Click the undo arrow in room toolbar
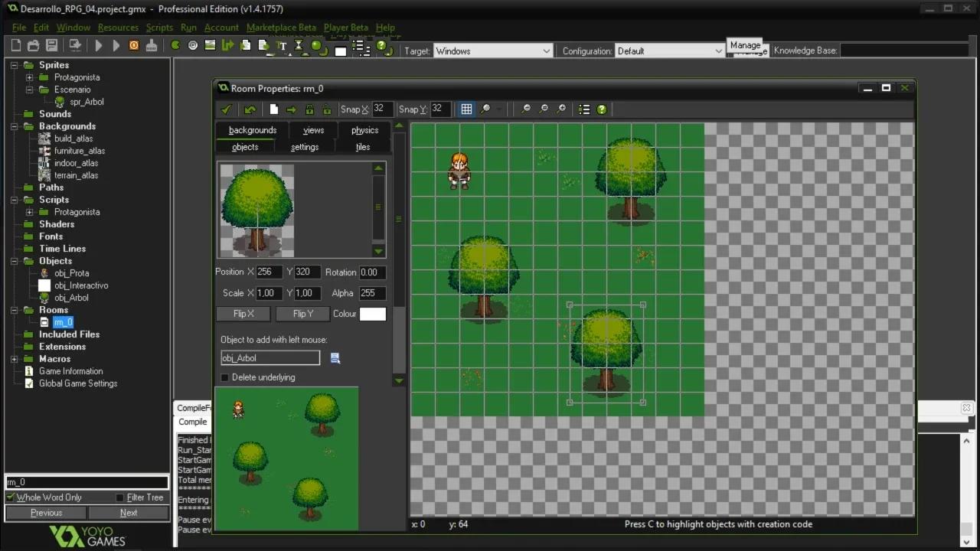This screenshot has width=980, height=551. point(250,109)
